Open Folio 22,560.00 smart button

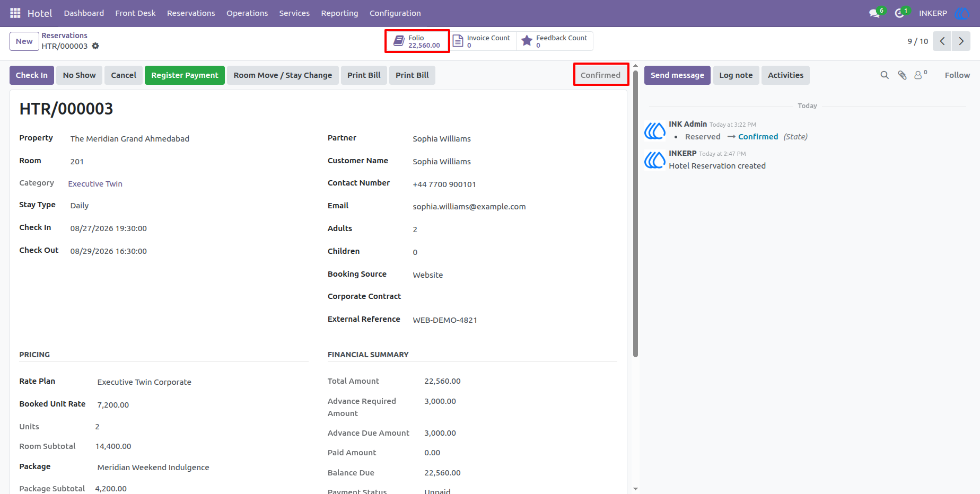click(417, 41)
